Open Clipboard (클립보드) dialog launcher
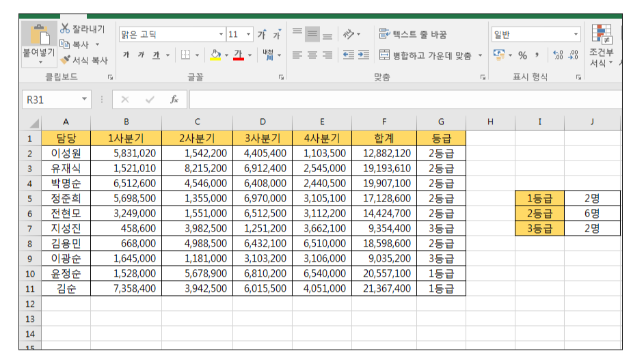This screenshot has width=644, height=362. pos(110,76)
